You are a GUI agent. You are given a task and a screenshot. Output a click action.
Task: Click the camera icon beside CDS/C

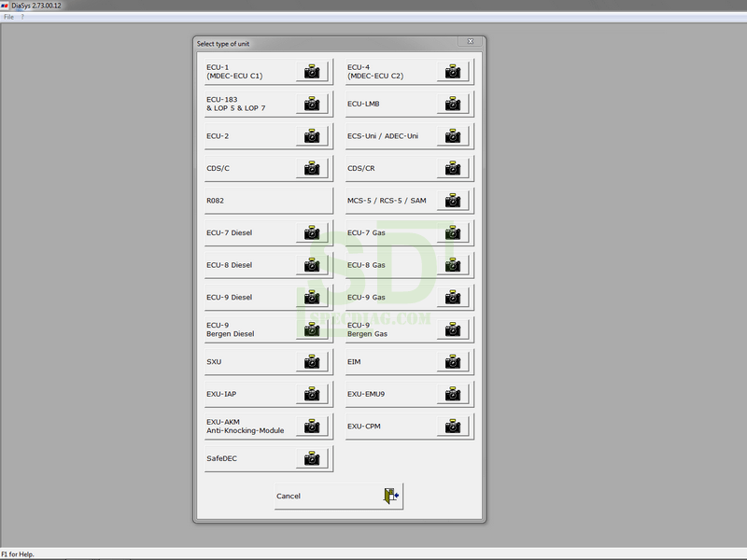coord(312,168)
